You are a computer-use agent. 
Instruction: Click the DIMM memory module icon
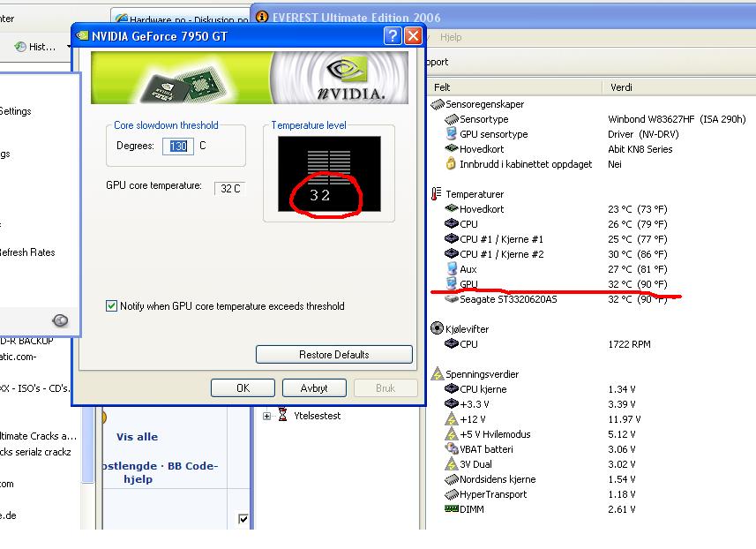tap(452, 508)
